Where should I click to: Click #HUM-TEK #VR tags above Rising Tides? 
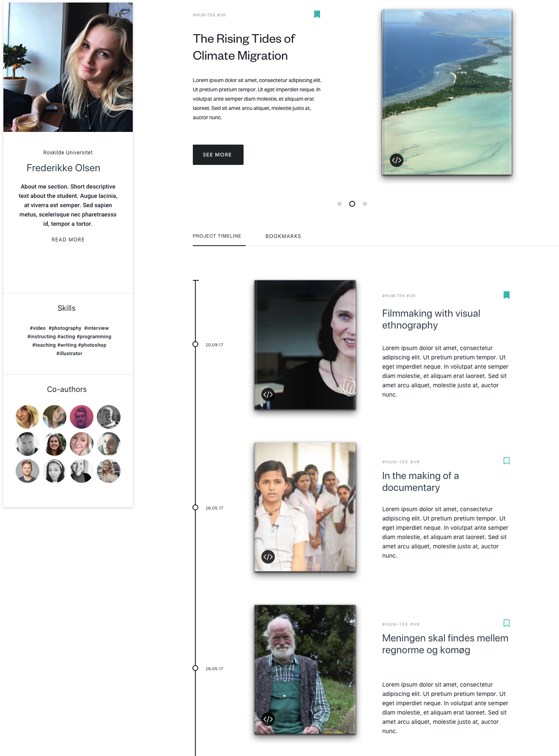(209, 15)
